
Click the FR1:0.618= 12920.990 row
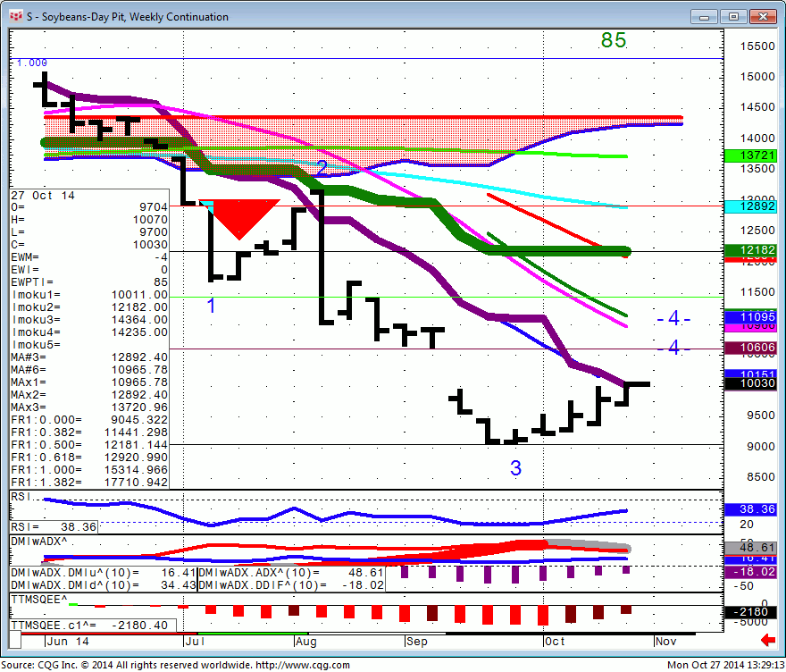(x=89, y=458)
